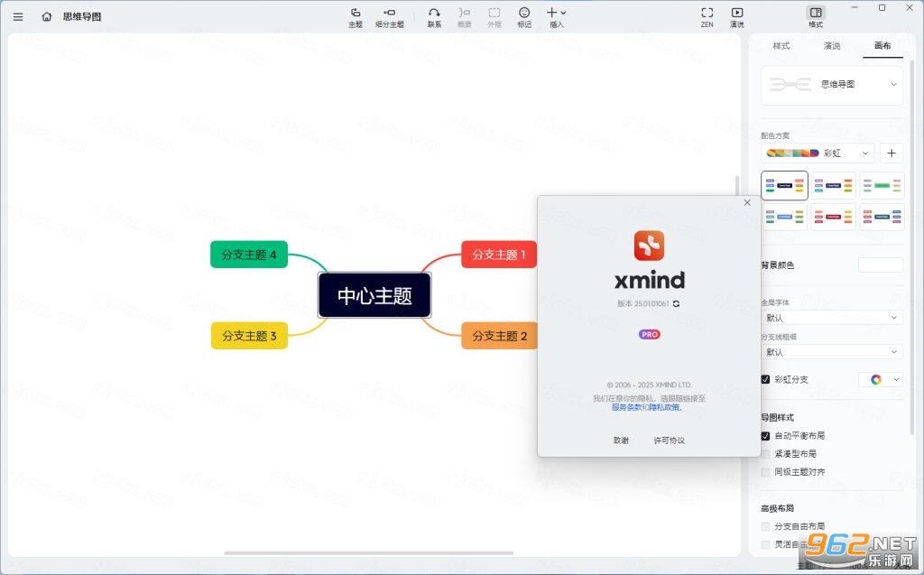Image resolution: width=924 pixels, height=575 pixels.
Task: Switch to the 演说 panel tab
Action: (832, 46)
